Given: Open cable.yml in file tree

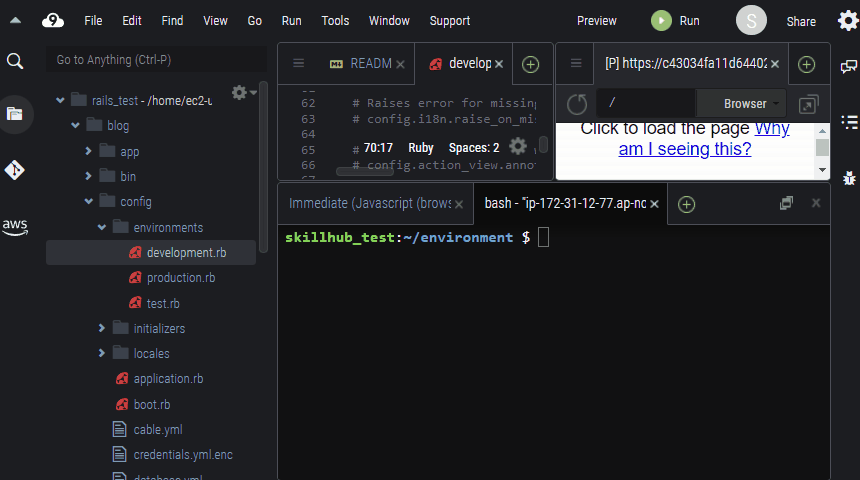Looking at the screenshot, I should (x=158, y=430).
